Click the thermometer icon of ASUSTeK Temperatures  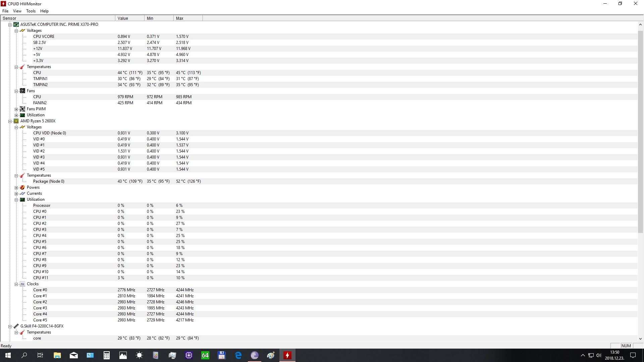[x=22, y=67]
